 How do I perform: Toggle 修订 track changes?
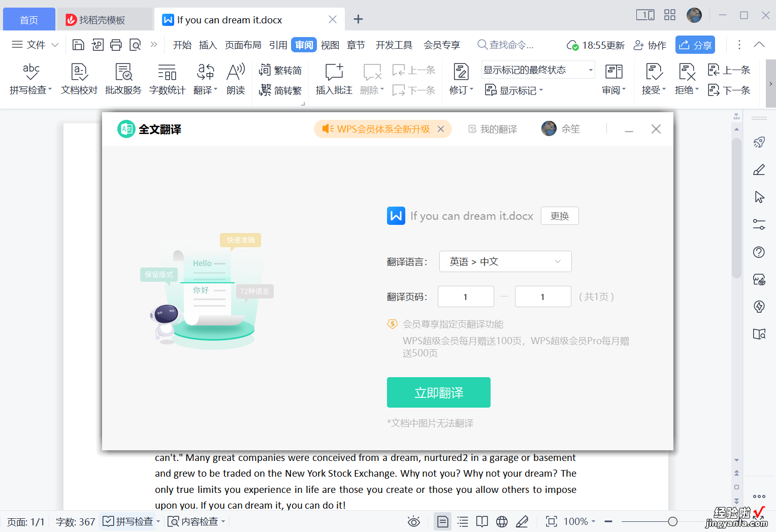point(461,79)
